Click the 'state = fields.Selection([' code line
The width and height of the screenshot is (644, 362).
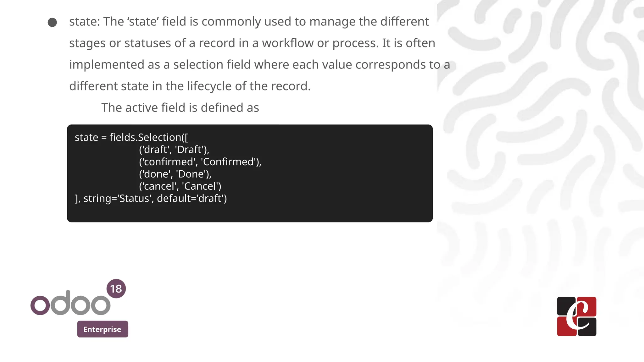131,137
